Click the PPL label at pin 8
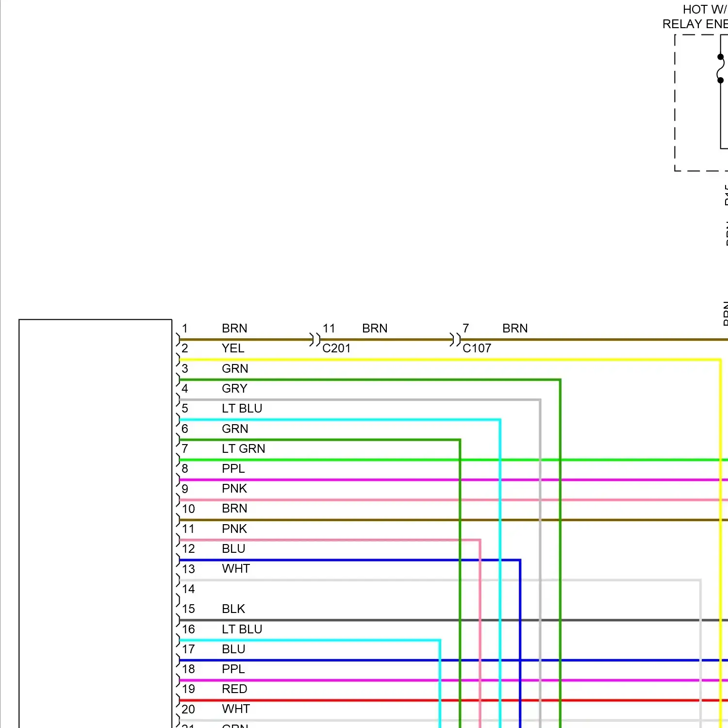This screenshot has height=728, width=728. point(233,469)
